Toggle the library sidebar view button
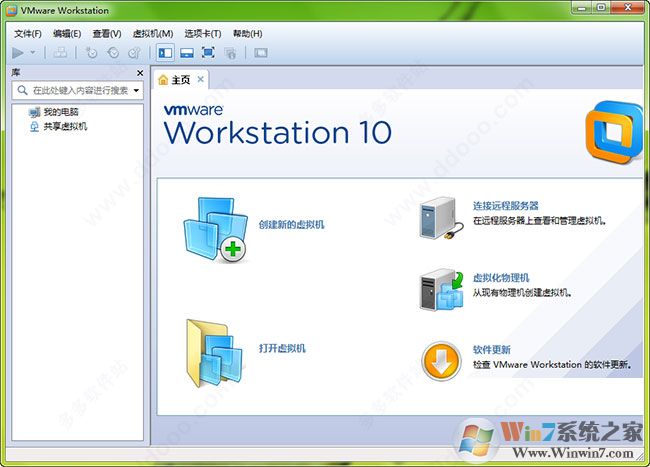 (x=165, y=52)
